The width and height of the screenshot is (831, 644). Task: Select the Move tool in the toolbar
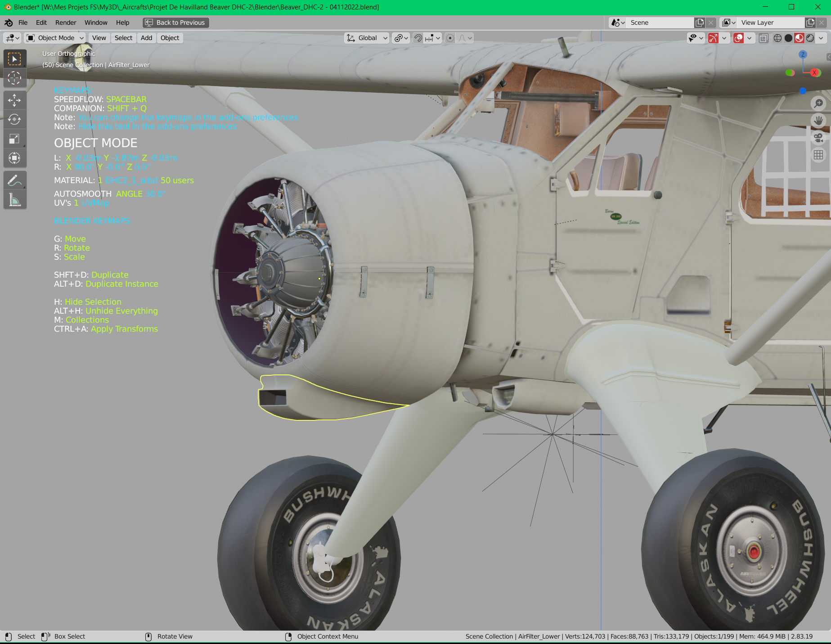pyautogui.click(x=15, y=101)
